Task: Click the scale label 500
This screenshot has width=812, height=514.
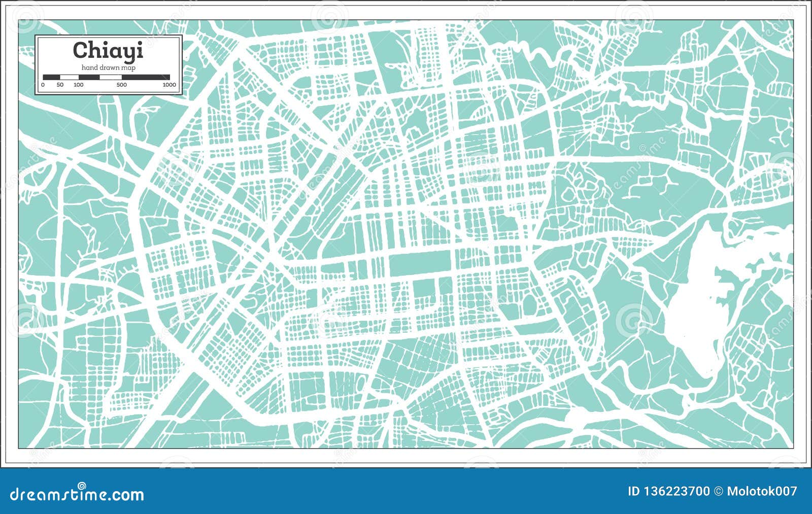Action: (122, 85)
